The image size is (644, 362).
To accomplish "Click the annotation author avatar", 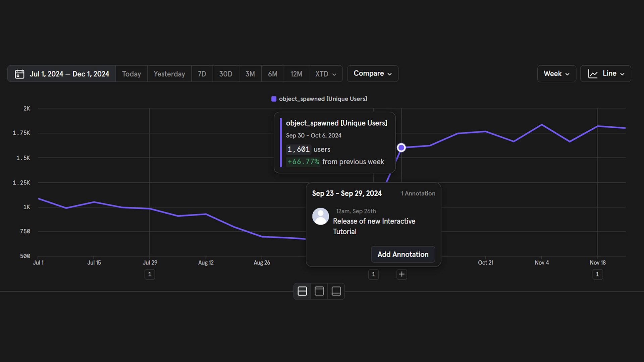I will [321, 217].
